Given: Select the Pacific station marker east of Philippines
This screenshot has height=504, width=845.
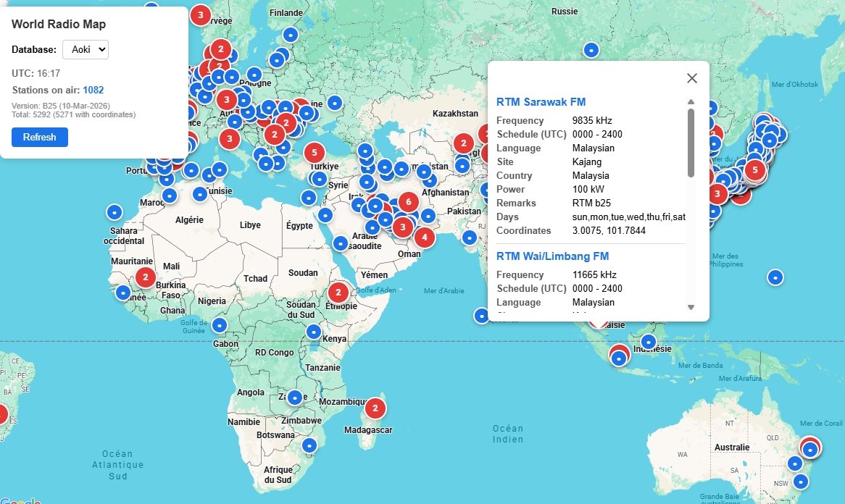Looking at the screenshot, I should [x=775, y=278].
